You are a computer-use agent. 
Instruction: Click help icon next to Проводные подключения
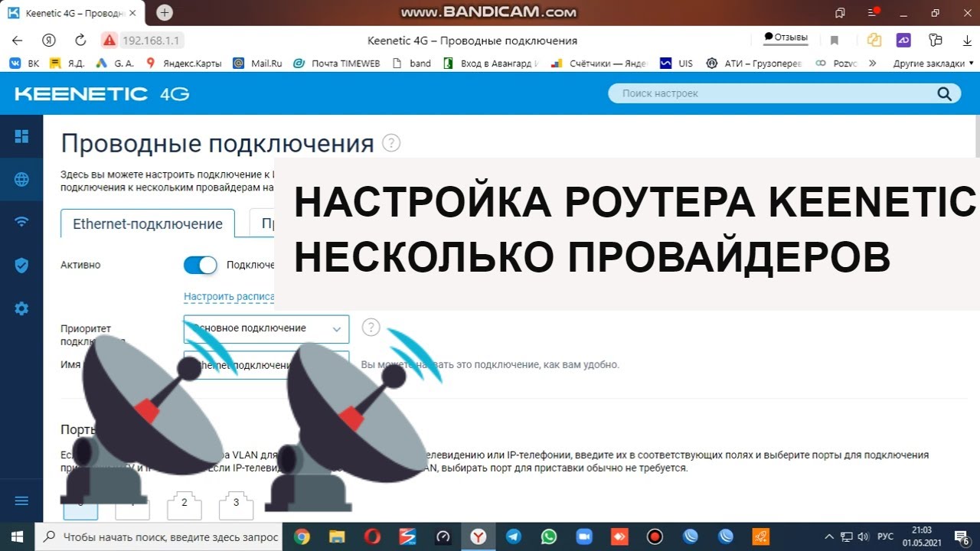click(x=391, y=143)
